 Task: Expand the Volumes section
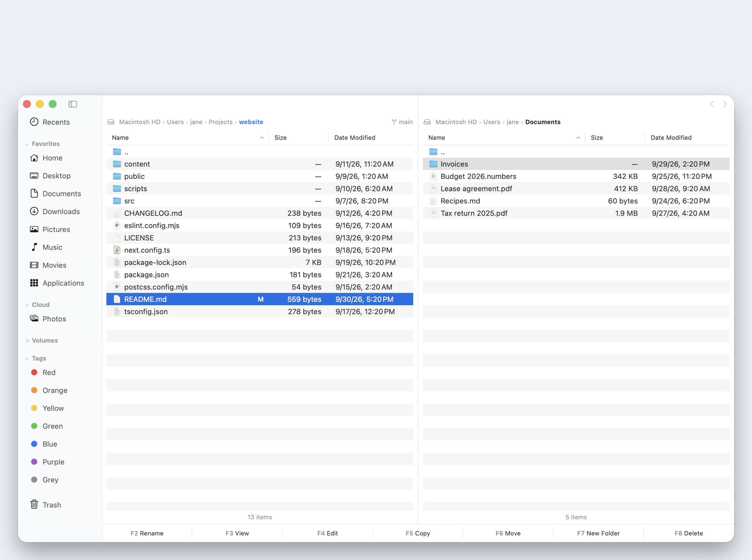pyautogui.click(x=27, y=340)
